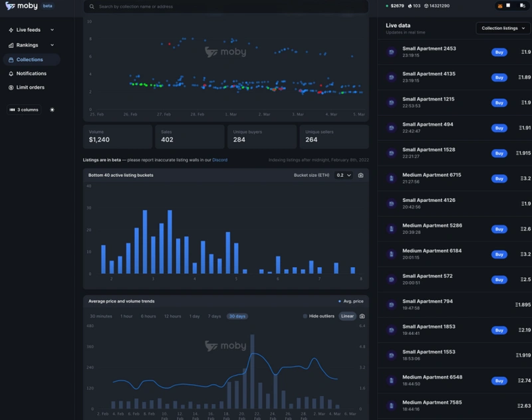This screenshot has width=532, height=420.
Task: Buy Small Apartment 1528
Action: [499, 154]
